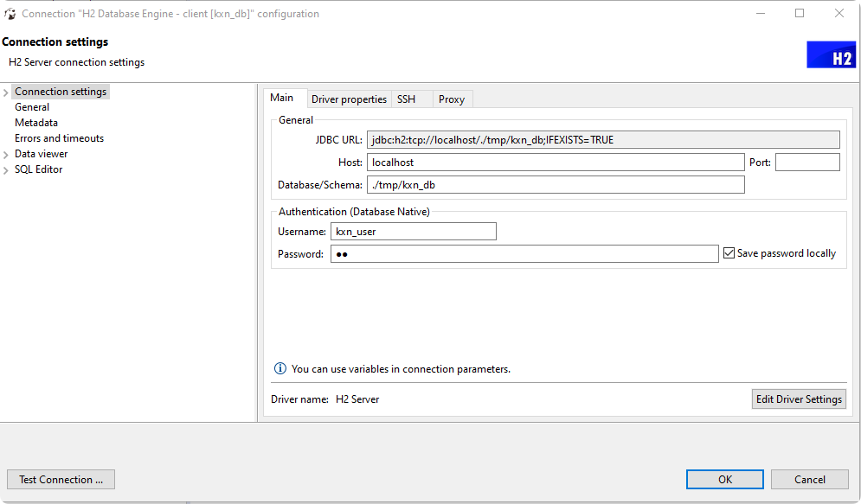Screen dimensions: 861x504
Task: Click the 'Authentication (Database Native)' group label
Action: (x=354, y=212)
